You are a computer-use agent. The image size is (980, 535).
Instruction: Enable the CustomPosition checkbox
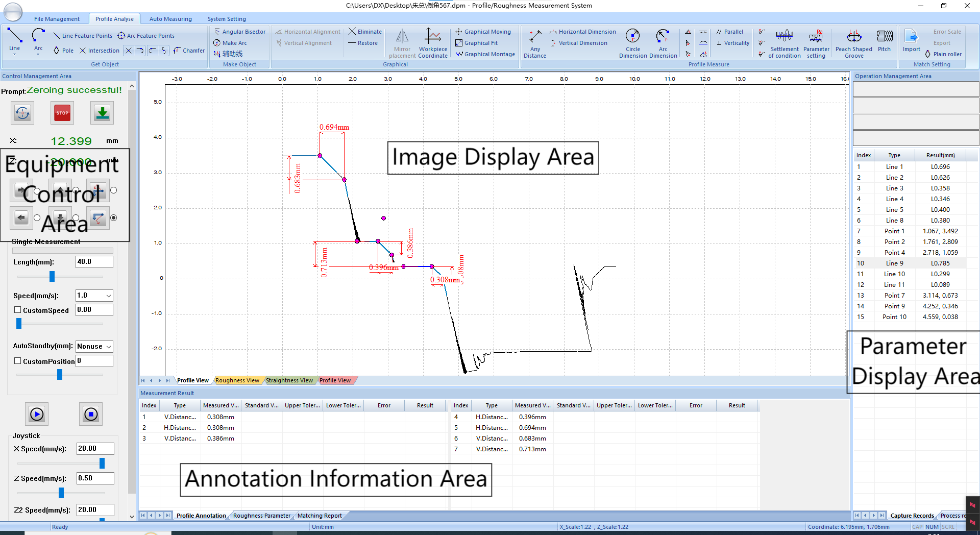pos(18,361)
